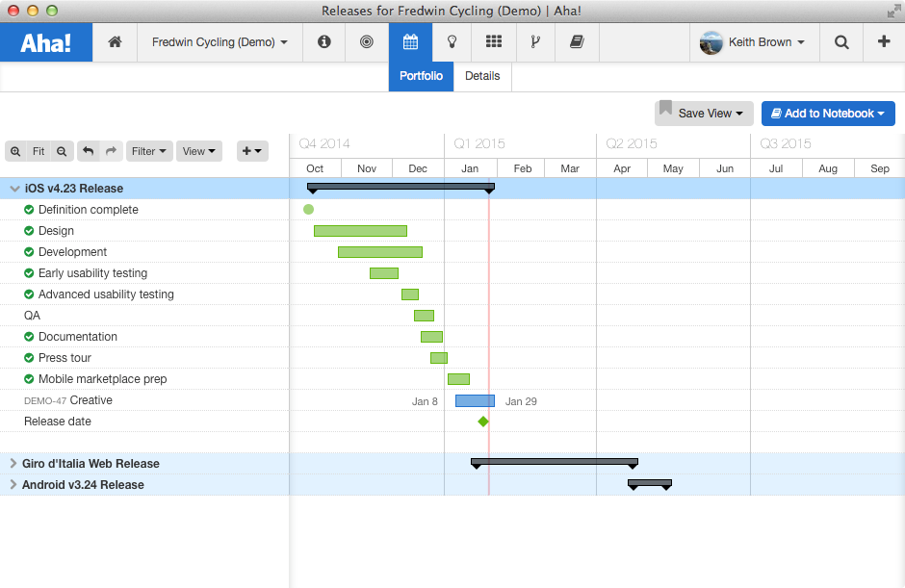This screenshot has width=905, height=588.
Task: Click the Android v3.24 Release summary bar
Action: coord(650,484)
